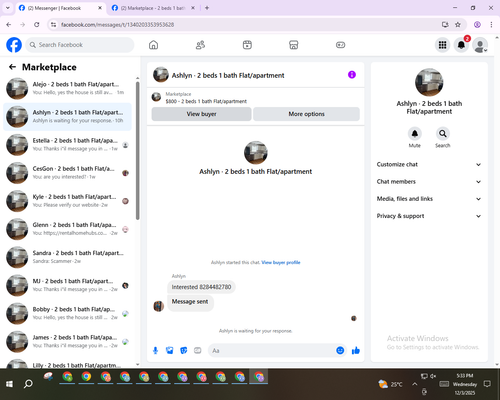Attach a photo with the image icon
The image size is (500, 400).
tap(170, 350)
